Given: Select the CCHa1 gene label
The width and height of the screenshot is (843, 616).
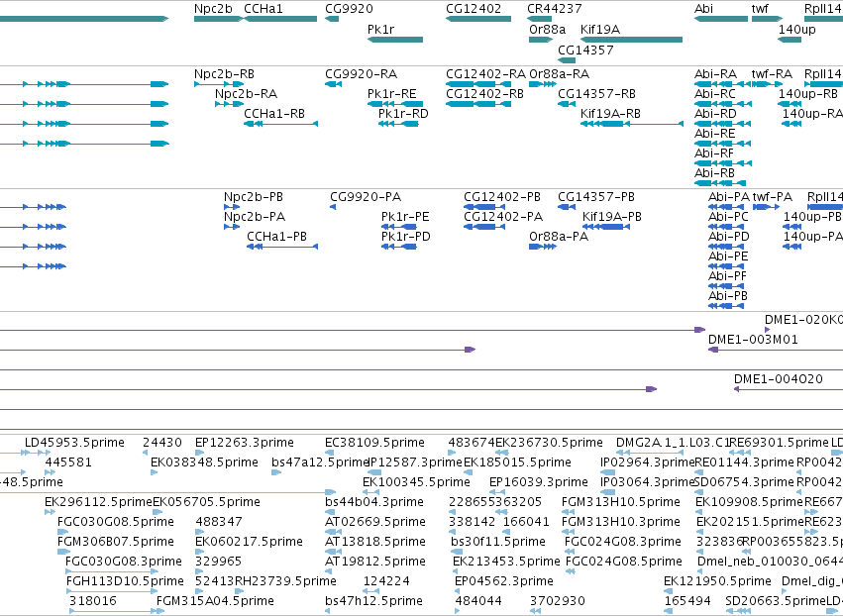Looking at the screenshot, I should (x=263, y=9).
